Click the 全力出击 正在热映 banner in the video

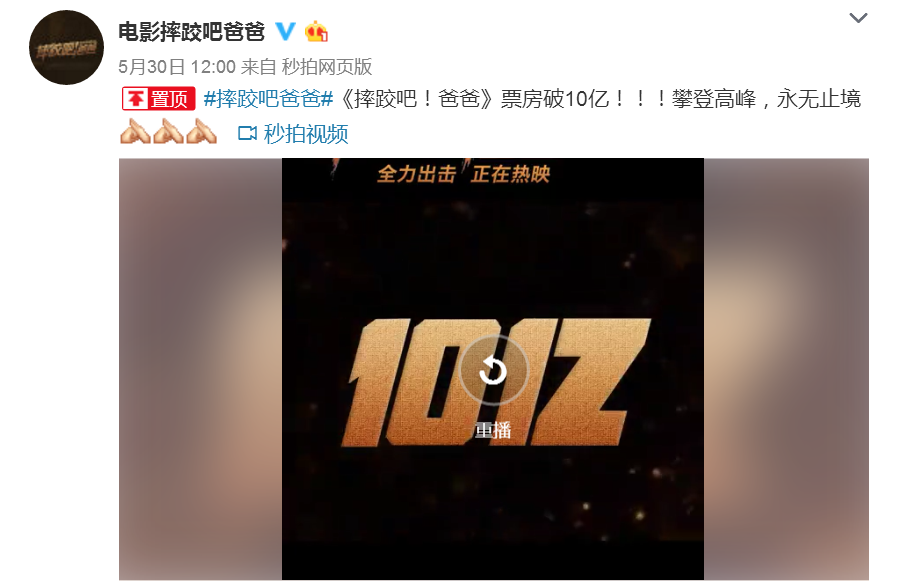pos(463,174)
